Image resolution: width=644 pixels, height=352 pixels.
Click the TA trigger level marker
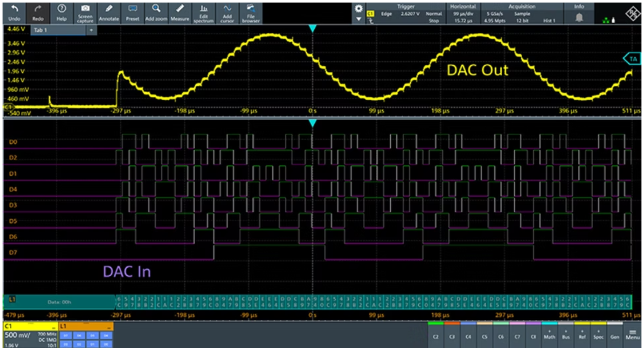point(633,59)
